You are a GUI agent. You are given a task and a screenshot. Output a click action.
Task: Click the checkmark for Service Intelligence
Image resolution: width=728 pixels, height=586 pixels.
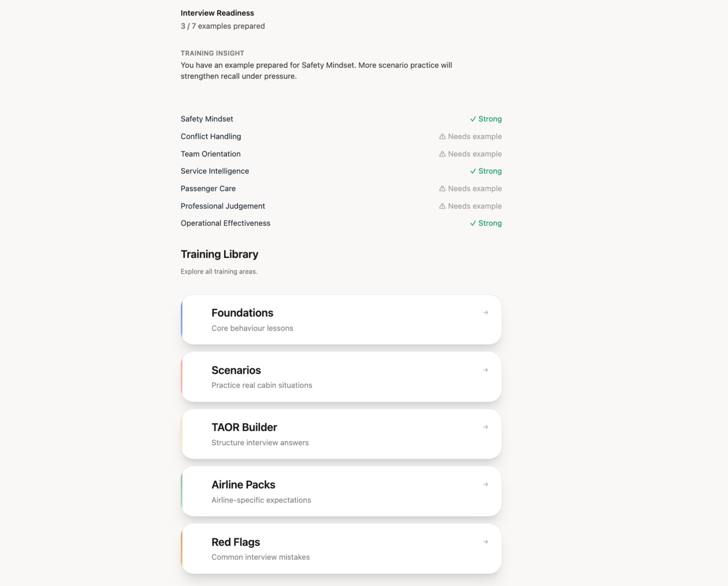pyautogui.click(x=473, y=171)
